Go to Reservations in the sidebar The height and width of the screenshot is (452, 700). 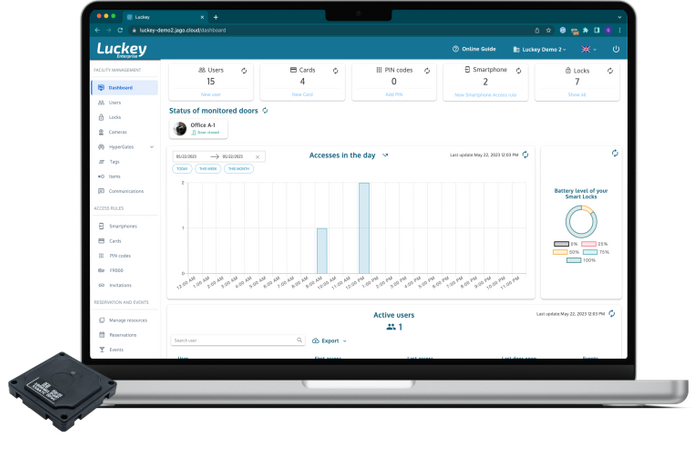122,335
